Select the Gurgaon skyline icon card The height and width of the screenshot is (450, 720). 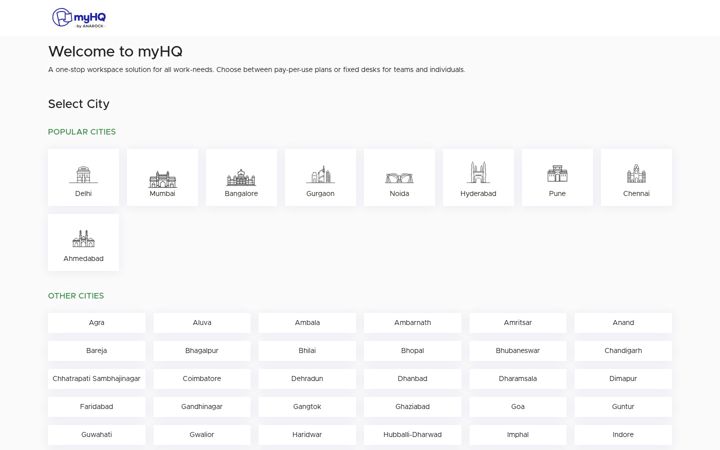320,177
